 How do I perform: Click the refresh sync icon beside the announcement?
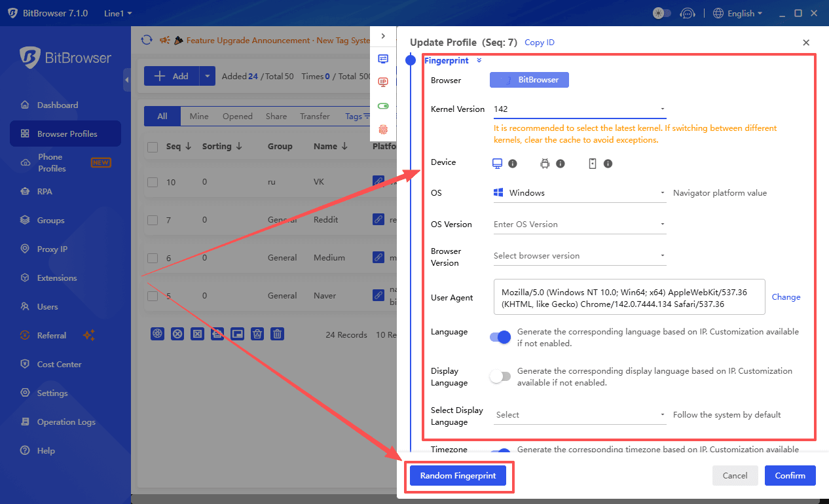coord(147,40)
